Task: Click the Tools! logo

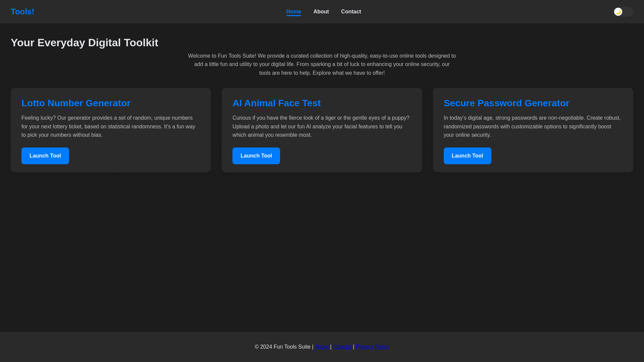Action: 22,12
